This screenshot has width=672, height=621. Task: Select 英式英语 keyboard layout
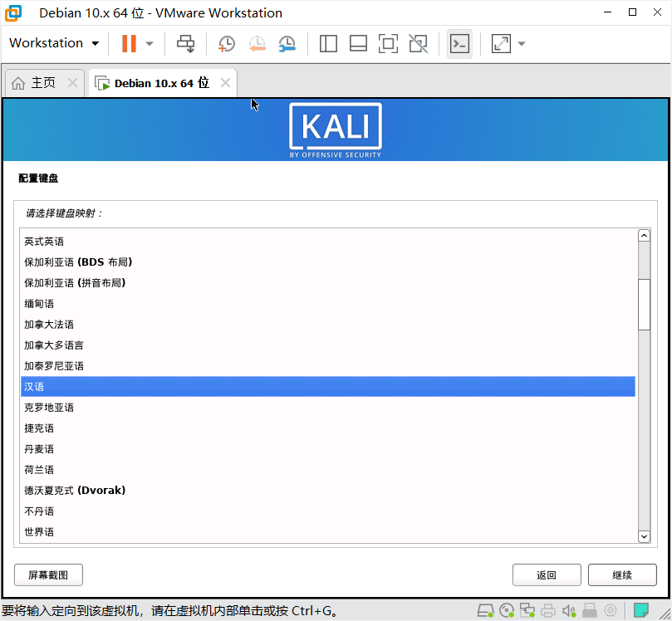tap(328, 241)
